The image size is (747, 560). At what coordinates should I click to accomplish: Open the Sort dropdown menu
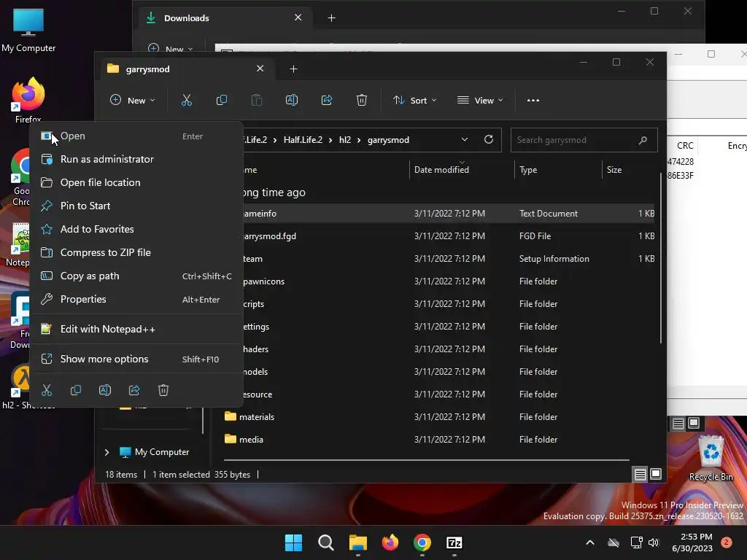(414, 101)
